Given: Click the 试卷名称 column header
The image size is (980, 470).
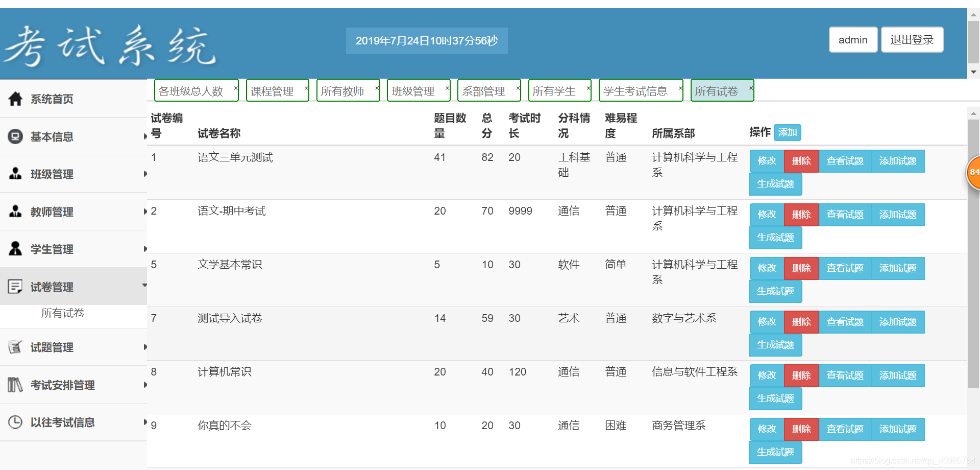Looking at the screenshot, I should coord(219,133).
